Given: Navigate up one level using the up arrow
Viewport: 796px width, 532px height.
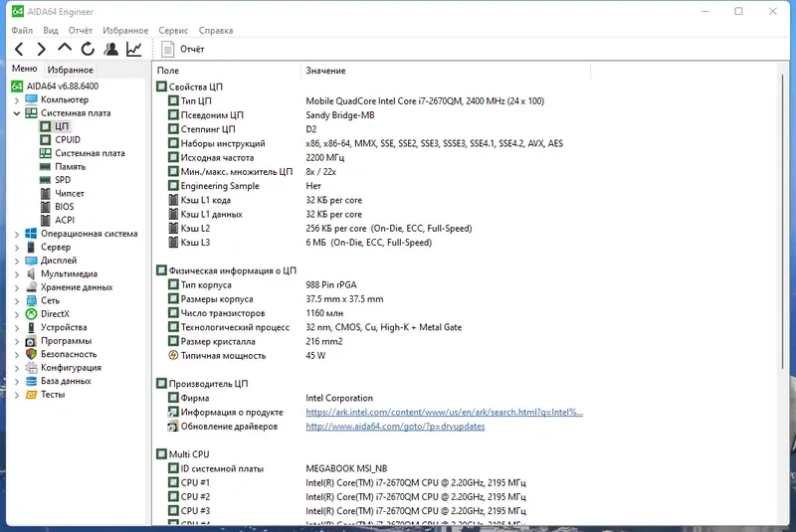Looking at the screenshot, I should 65,48.
